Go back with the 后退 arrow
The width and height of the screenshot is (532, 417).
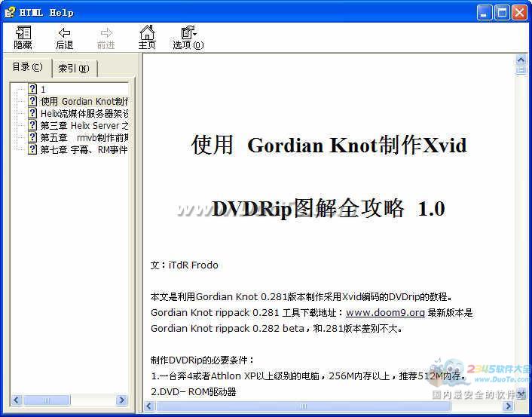(65, 38)
